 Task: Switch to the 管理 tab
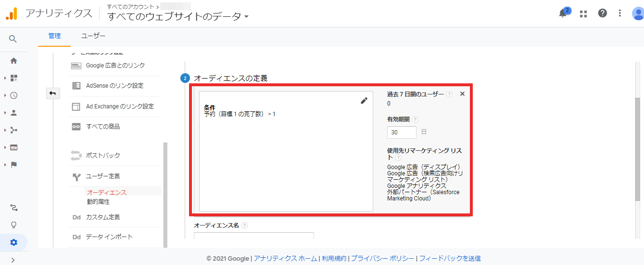[54, 36]
